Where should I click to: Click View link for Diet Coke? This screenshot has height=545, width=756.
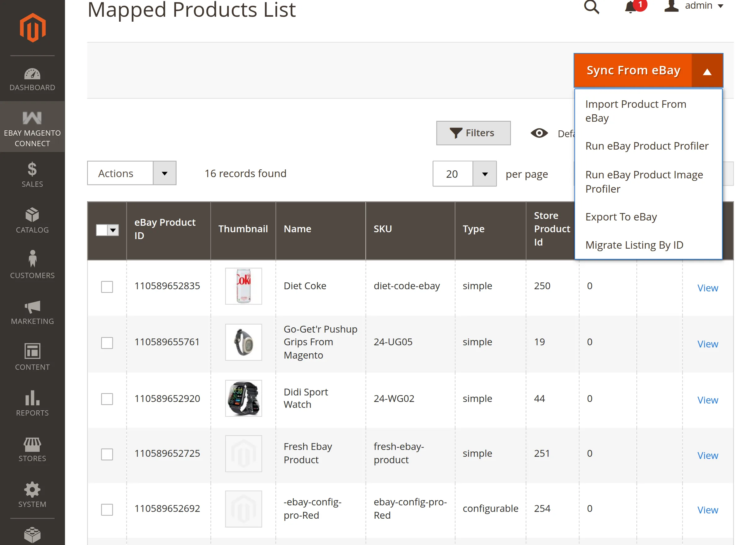708,288
